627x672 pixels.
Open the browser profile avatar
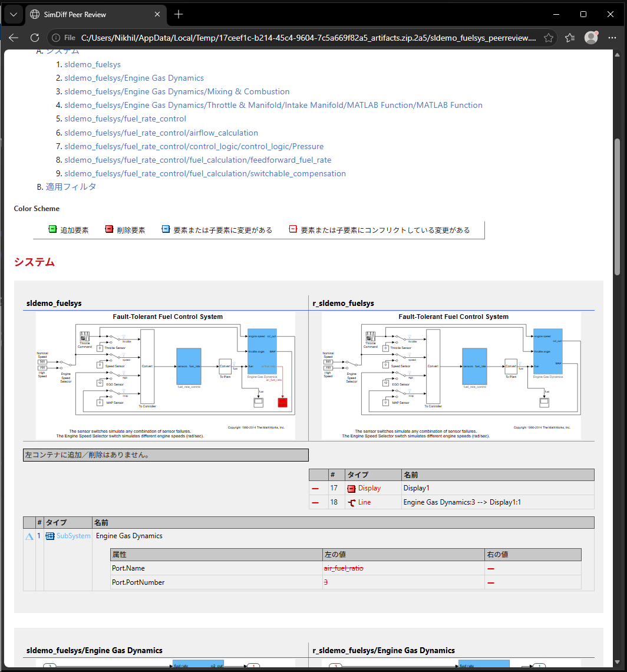pos(592,38)
